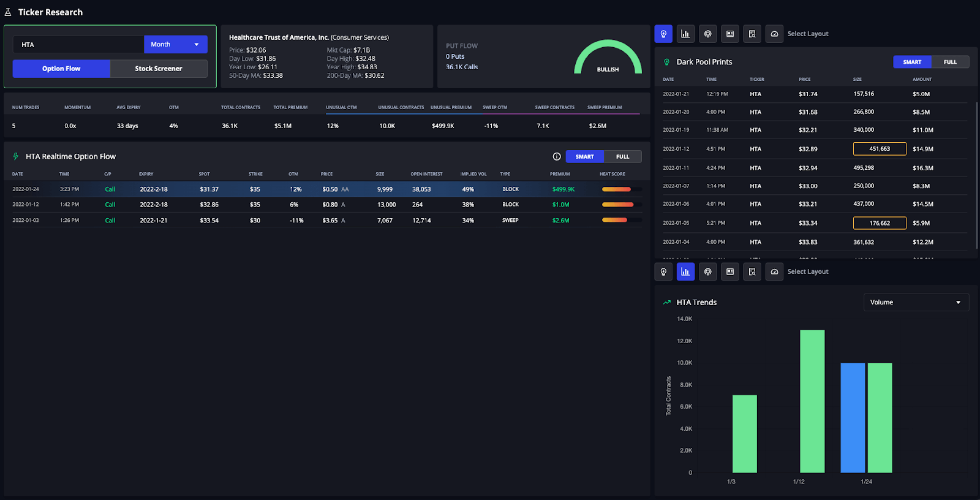Switch Dark Pool Prints to SMART mode
Screen dimensions: 980x500
click(912, 62)
